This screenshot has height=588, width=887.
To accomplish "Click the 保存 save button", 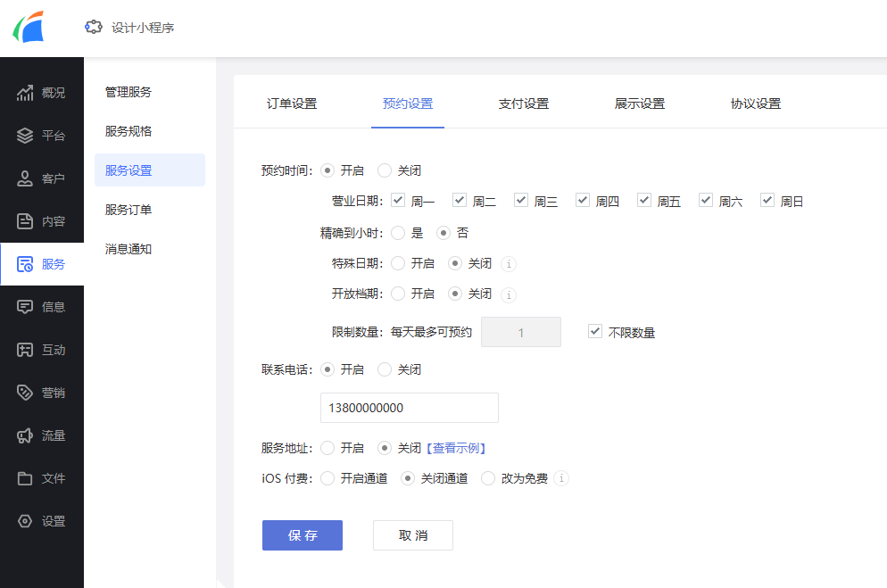I will (302, 535).
